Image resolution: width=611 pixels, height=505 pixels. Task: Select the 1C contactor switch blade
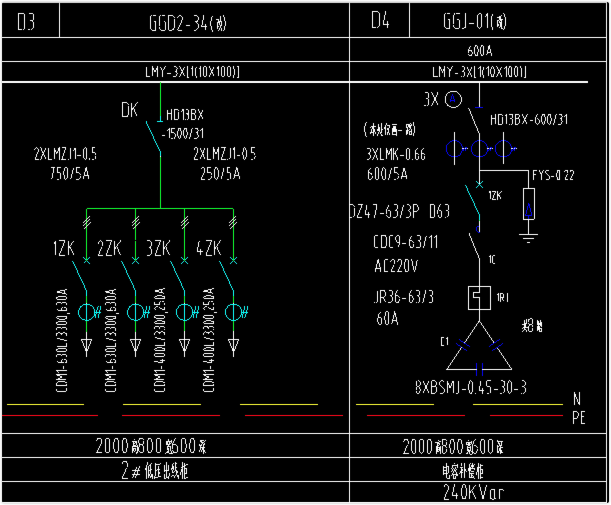coord(474,247)
